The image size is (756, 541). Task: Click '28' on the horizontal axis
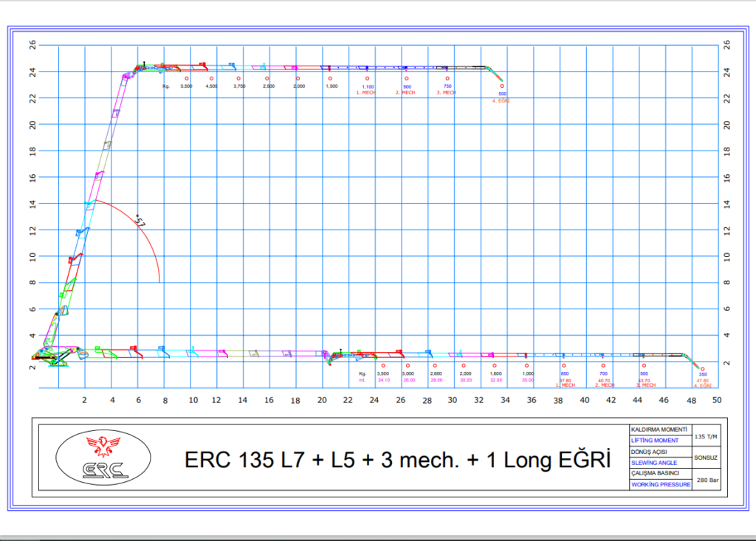(427, 400)
